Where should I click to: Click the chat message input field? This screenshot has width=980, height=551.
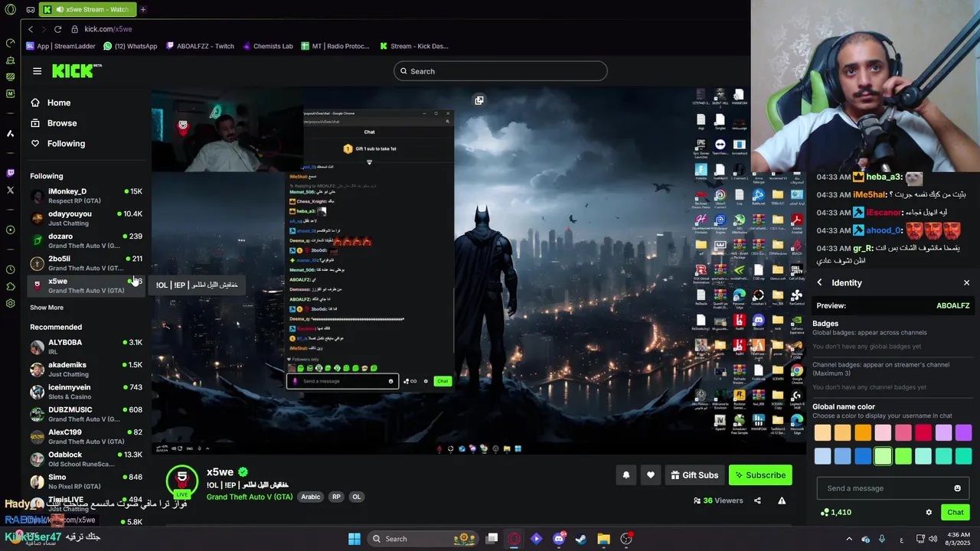click(885, 488)
